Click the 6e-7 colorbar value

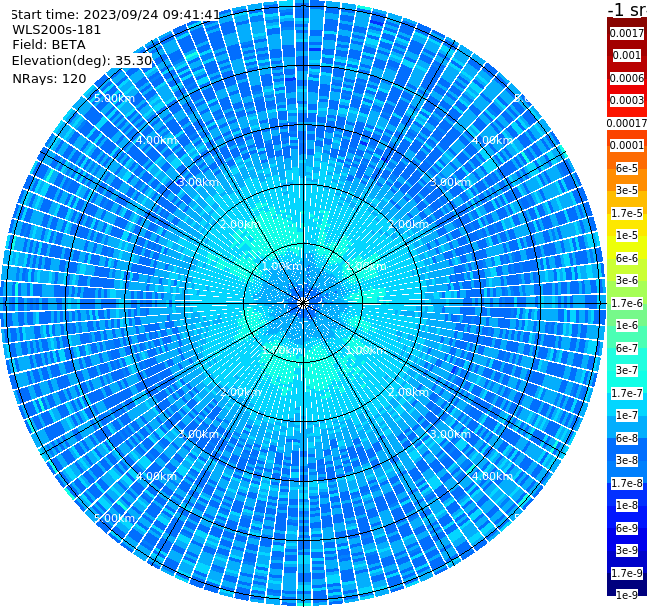point(627,348)
